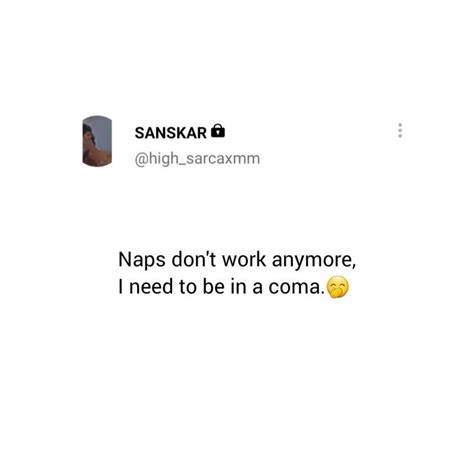The height and width of the screenshot is (474, 474).
Task: Click the "I" starting the second line
Action: (120, 287)
